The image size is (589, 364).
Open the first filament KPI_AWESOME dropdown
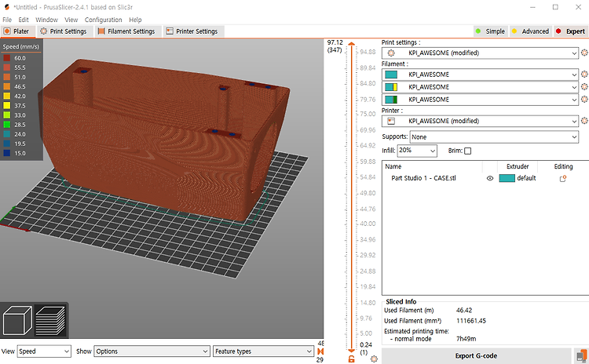480,75
